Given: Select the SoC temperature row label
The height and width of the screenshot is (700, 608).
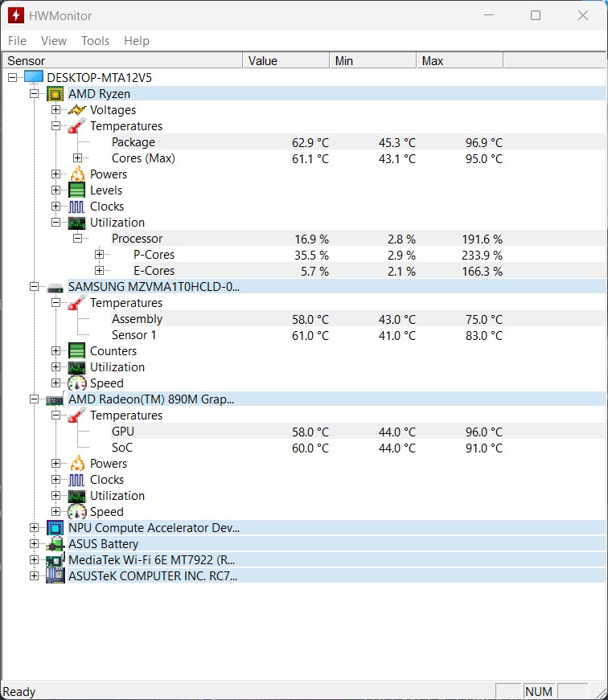Looking at the screenshot, I should pos(122,448).
